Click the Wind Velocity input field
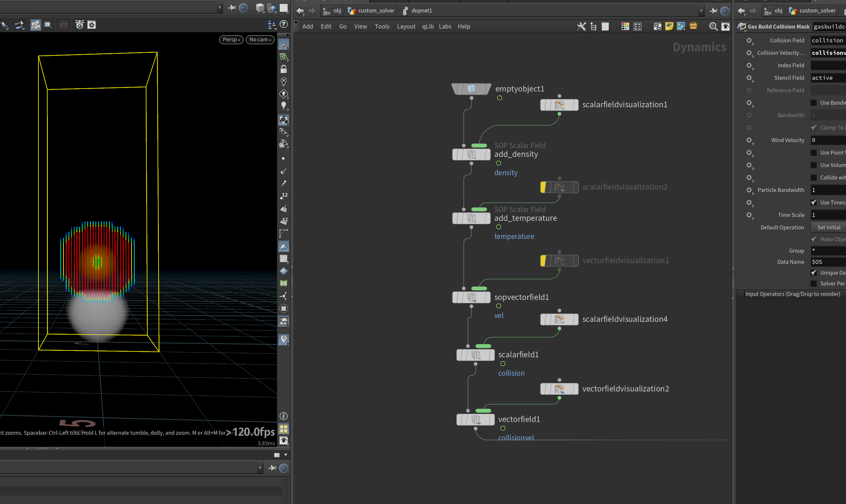This screenshot has width=846, height=504. pyautogui.click(x=828, y=140)
